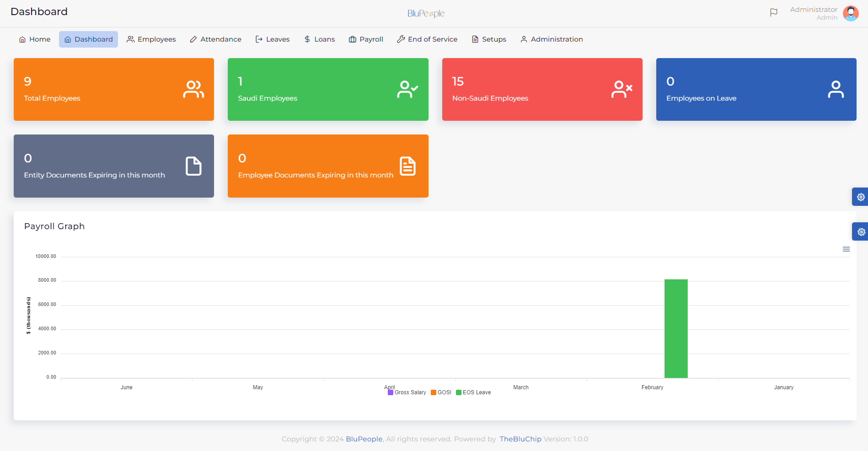Open the Payroll Graph hamburger export menu
868x451 pixels.
click(847, 249)
